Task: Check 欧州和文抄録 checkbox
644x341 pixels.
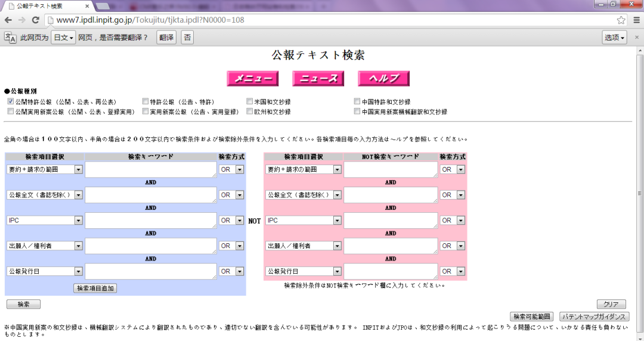Action: click(250, 111)
